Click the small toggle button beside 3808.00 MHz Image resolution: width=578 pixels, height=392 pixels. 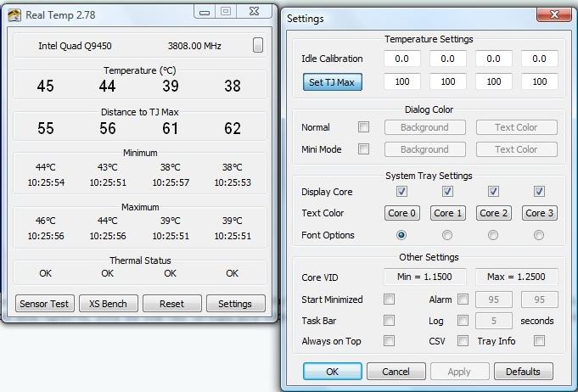click(258, 45)
